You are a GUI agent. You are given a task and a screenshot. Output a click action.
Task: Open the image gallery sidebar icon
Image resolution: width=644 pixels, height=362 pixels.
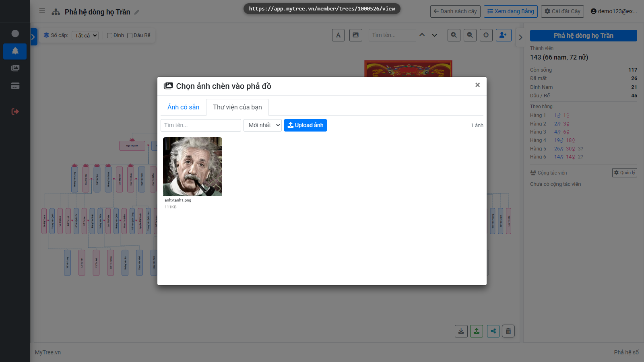coord(15,68)
